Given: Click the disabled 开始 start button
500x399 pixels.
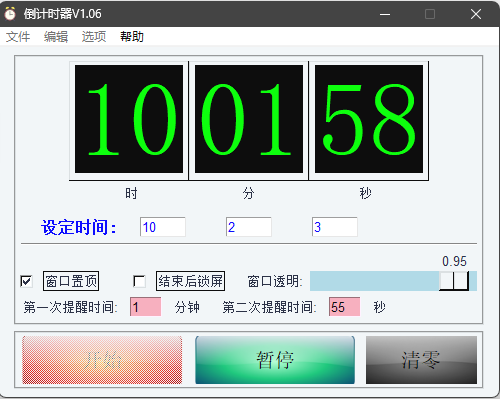Looking at the screenshot, I should 102,360.
